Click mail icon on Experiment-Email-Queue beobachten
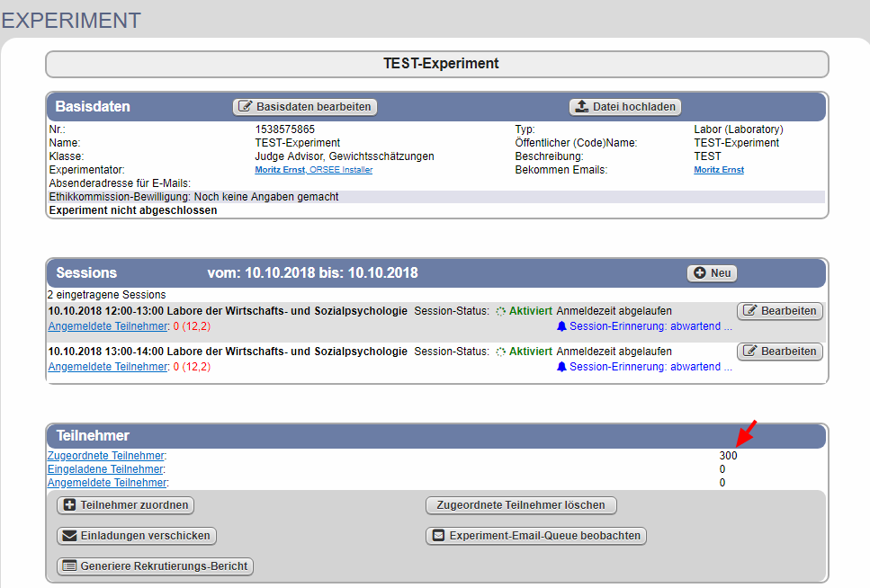This screenshot has width=870, height=588. [438, 535]
